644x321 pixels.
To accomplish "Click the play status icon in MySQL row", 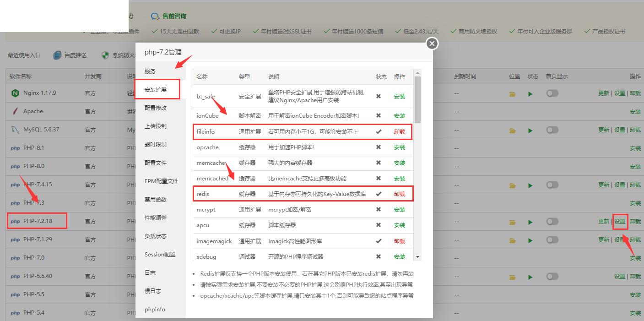I will click(530, 131).
